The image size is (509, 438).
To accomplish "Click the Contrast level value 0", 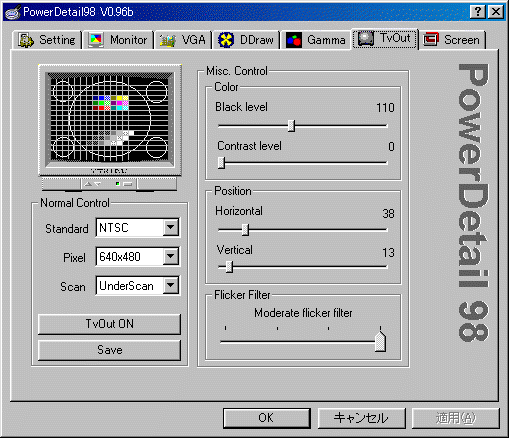I will [391, 147].
